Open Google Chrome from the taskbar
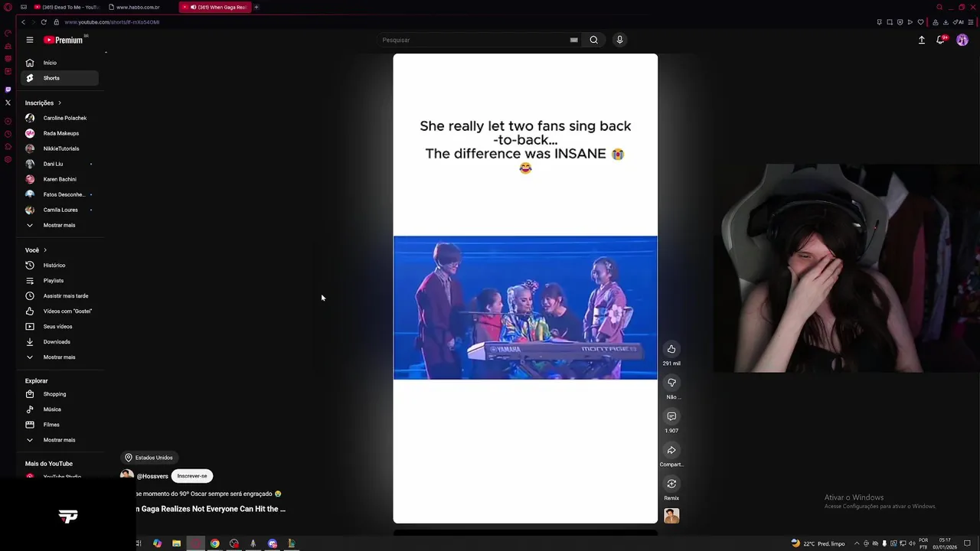This screenshot has width=980, height=551. click(215, 543)
